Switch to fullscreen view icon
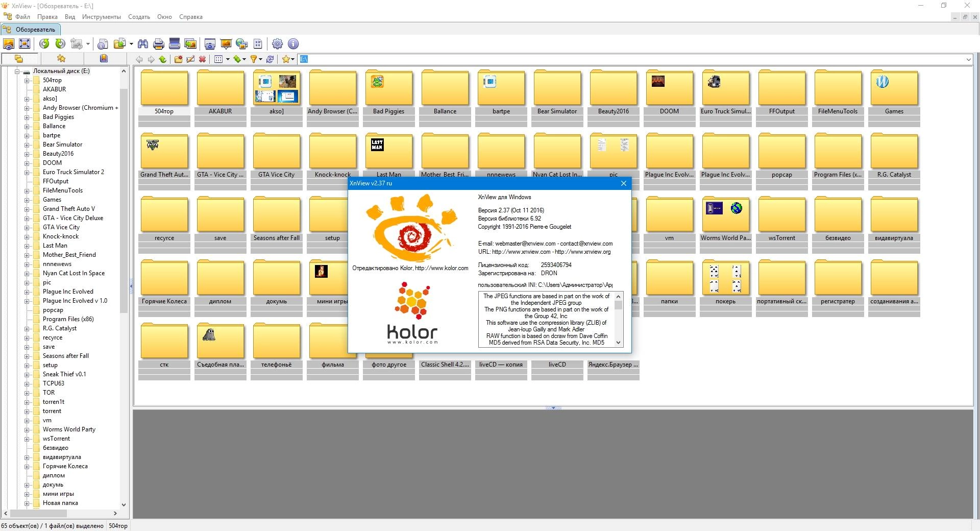 coord(24,44)
